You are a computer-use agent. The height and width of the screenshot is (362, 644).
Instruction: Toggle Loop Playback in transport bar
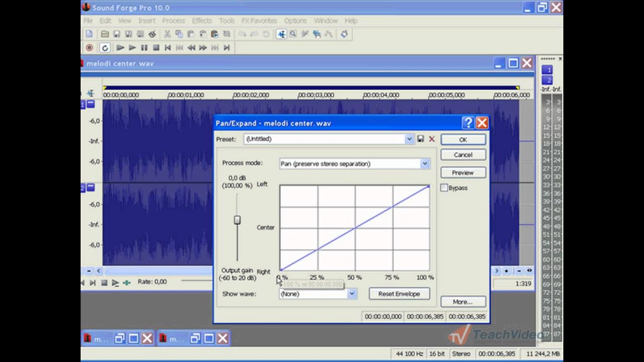[x=105, y=48]
